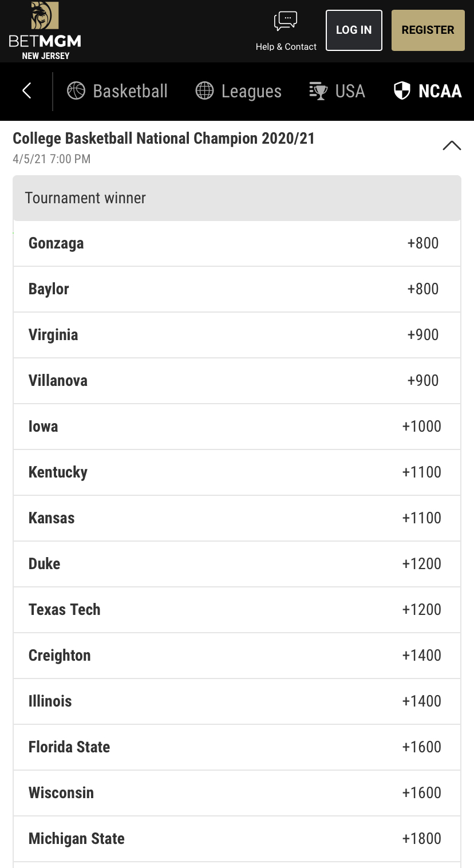Image resolution: width=474 pixels, height=868 pixels.
Task: Switch to the Leagues tab
Action: [251, 91]
